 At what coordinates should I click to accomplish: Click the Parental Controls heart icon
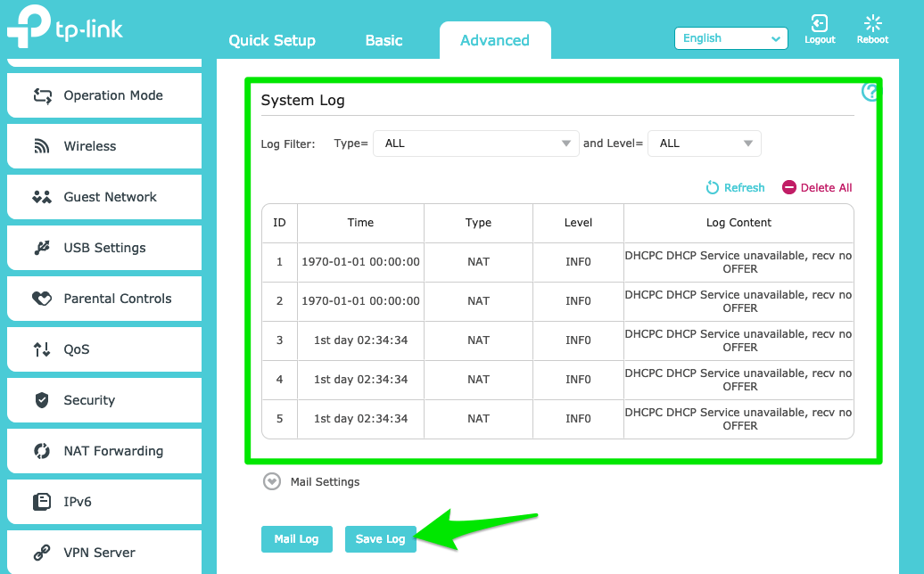[42, 299]
